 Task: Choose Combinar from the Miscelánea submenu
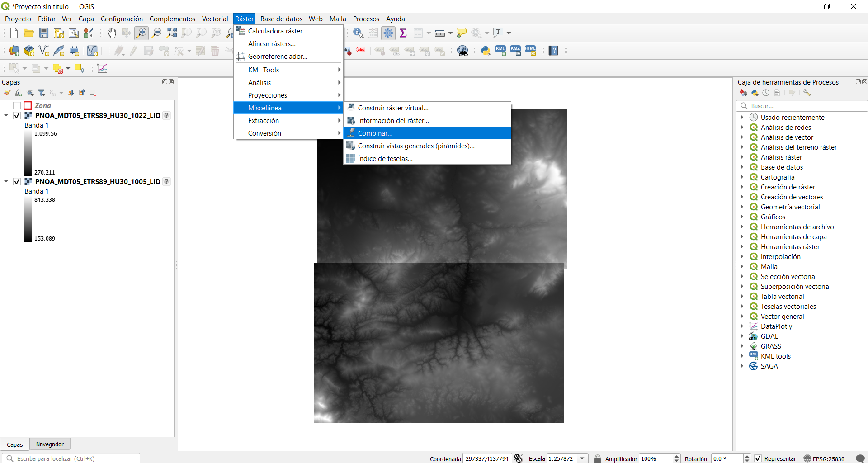click(x=375, y=133)
